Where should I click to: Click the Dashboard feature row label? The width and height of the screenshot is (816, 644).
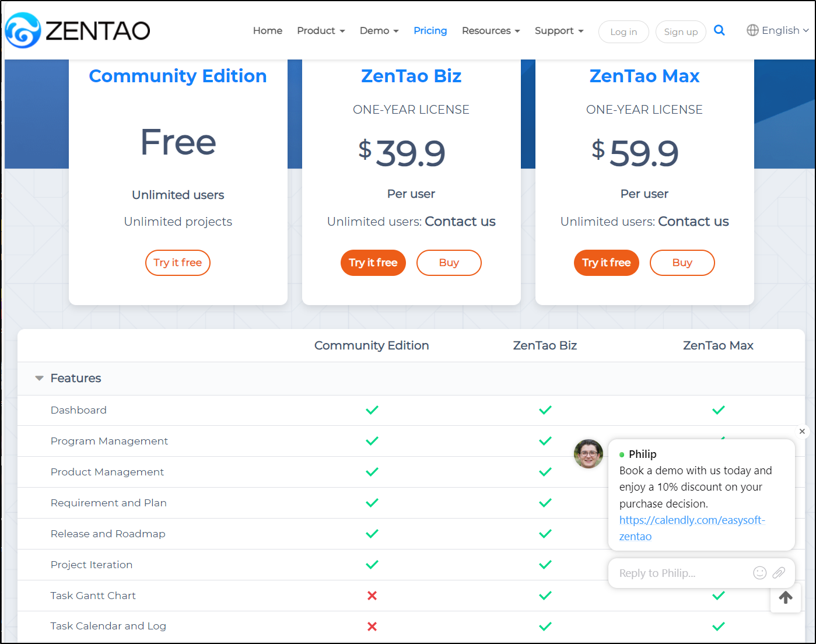(x=79, y=410)
